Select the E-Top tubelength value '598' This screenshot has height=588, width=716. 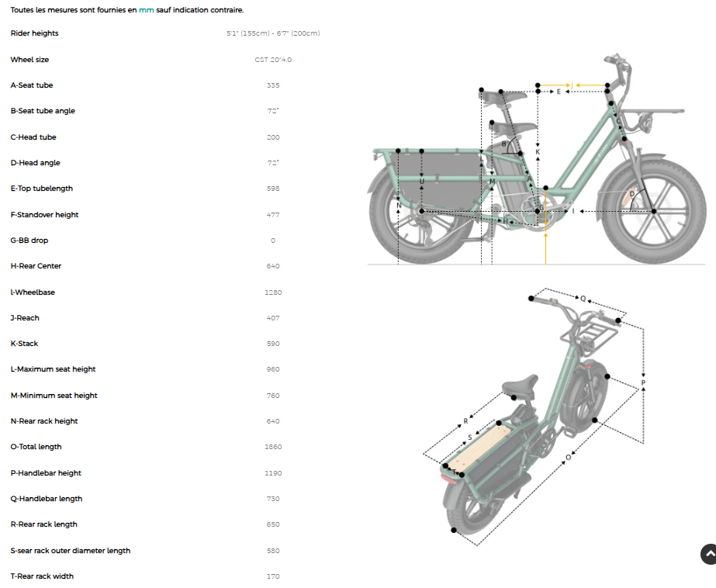pos(272,189)
